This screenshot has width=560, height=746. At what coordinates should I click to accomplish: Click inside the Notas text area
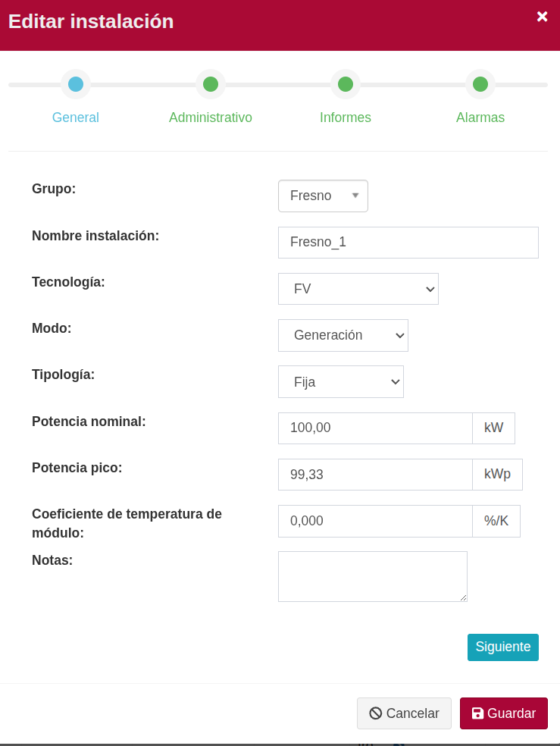tap(372, 576)
